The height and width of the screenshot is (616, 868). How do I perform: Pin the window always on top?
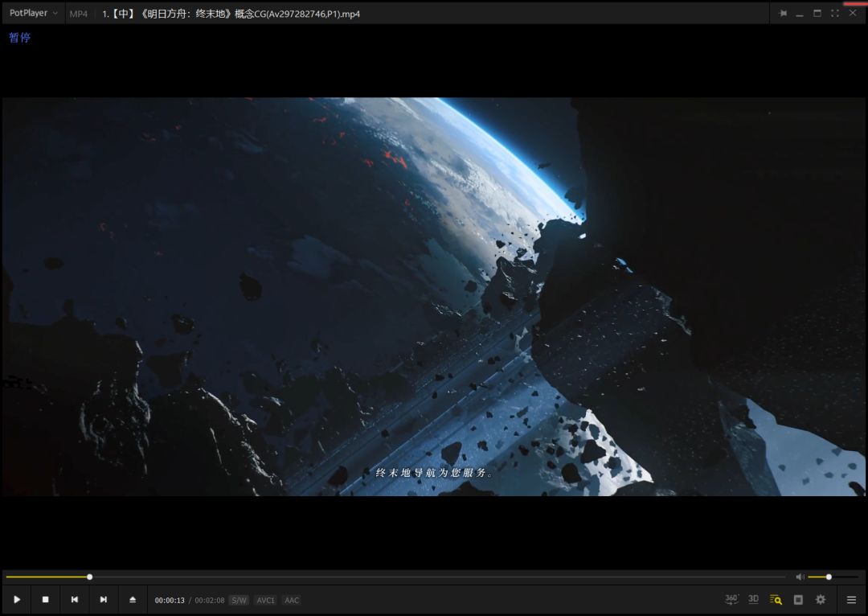pyautogui.click(x=783, y=14)
